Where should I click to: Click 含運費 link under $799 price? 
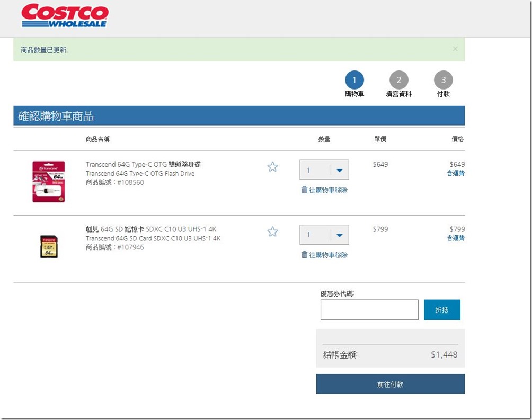point(456,238)
